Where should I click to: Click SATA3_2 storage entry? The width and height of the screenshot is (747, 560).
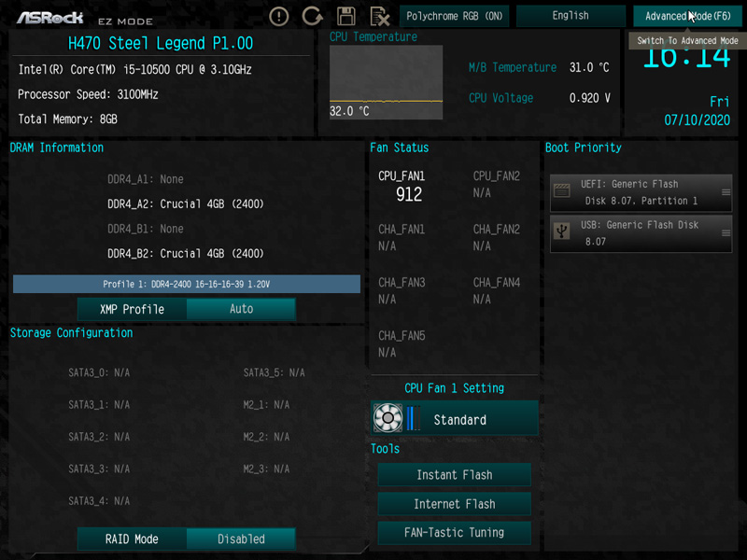[99, 437]
